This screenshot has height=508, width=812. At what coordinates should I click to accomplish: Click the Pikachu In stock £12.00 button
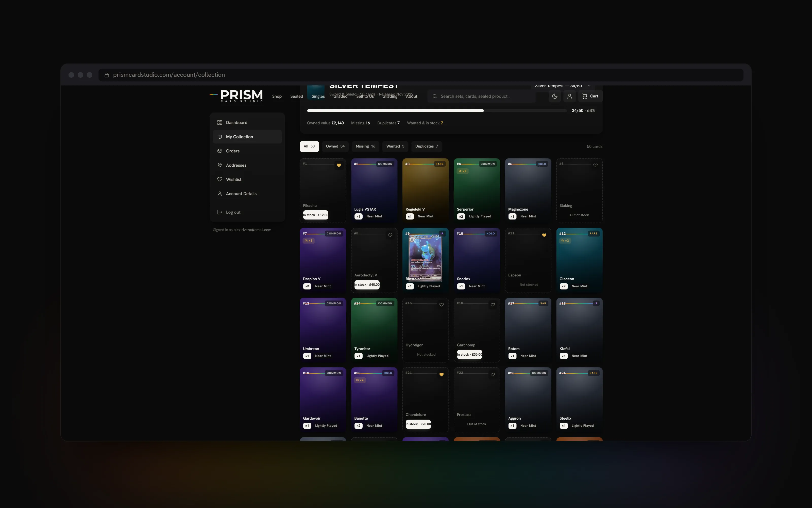[316, 215]
